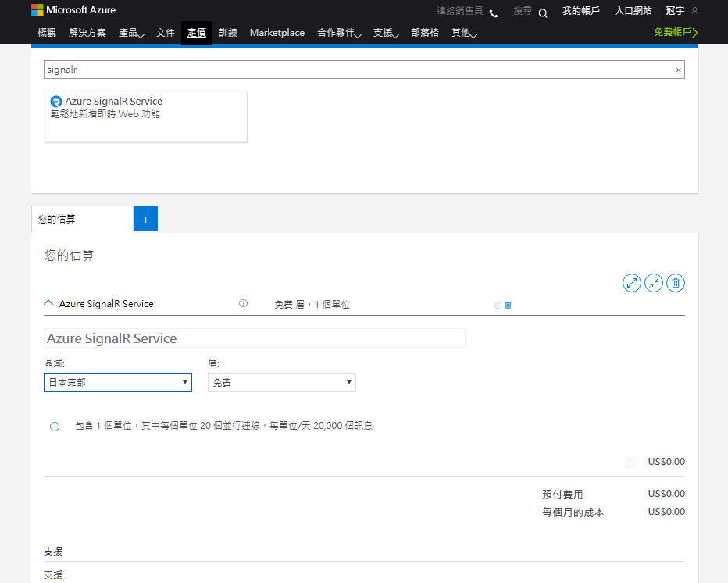
Task: Click the 免費帳戶 link
Action: 676,32
